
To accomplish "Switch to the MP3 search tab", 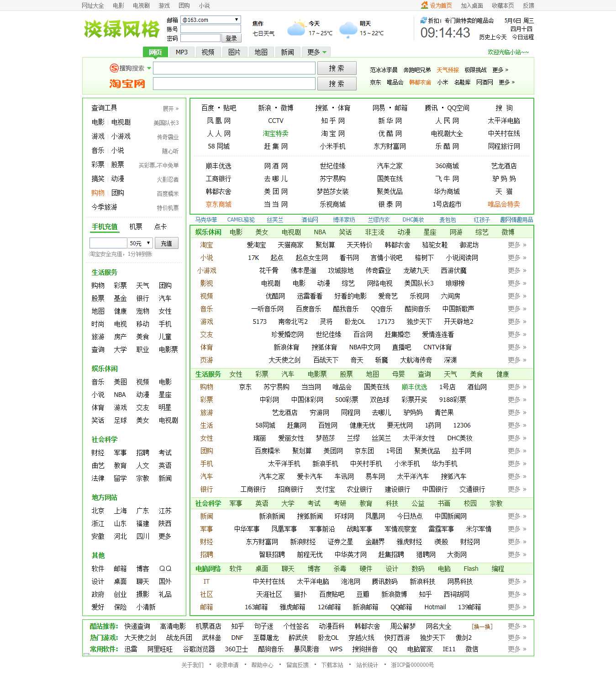I will (181, 52).
